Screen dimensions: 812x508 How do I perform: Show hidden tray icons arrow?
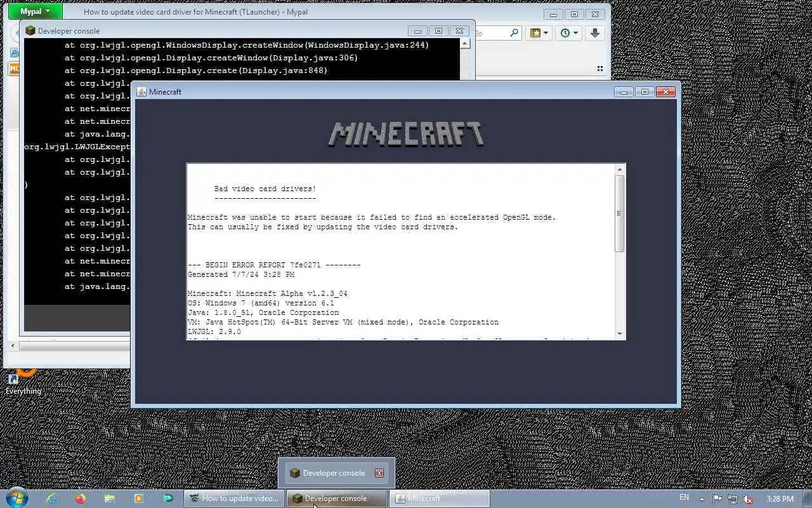[702, 498]
